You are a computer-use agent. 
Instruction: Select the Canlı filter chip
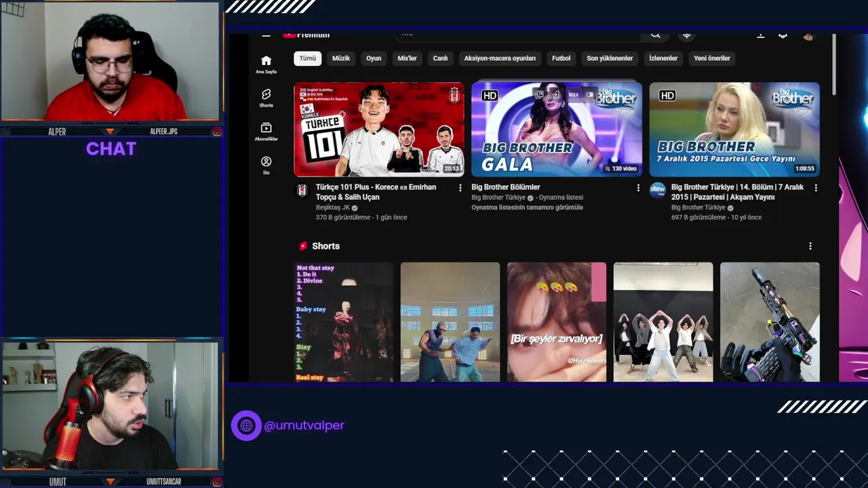point(441,58)
